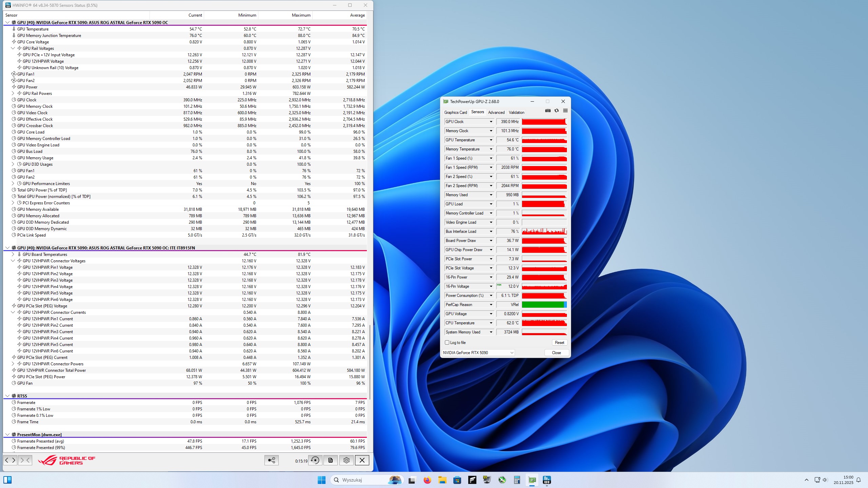Enable the Log to file checkbox

pyautogui.click(x=447, y=343)
